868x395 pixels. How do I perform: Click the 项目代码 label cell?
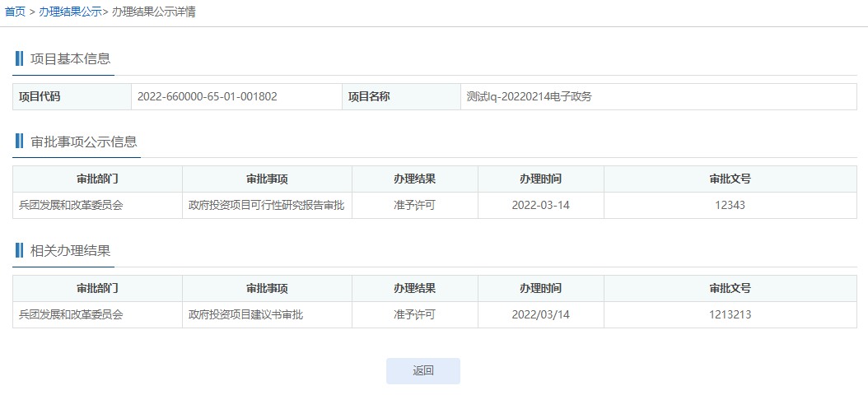40,96
